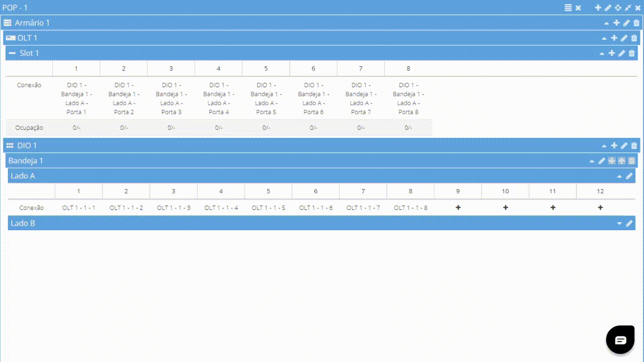Click the shrink arrows icon in POP - 1 header
The image size is (644, 362).
tap(628, 8)
